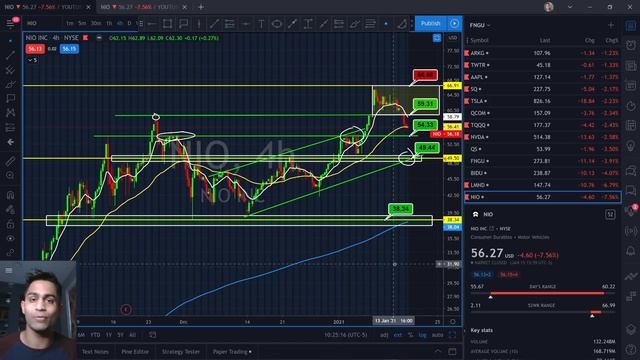Select the ruler measure tool in the left sidebar
Viewport: 640px width, 360px height.
(10, 161)
